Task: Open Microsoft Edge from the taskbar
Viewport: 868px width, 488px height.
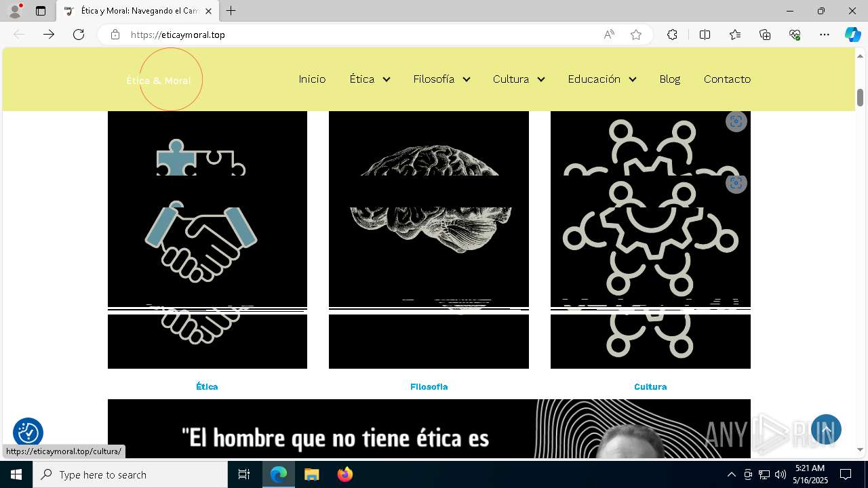Action: (x=279, y=474)
